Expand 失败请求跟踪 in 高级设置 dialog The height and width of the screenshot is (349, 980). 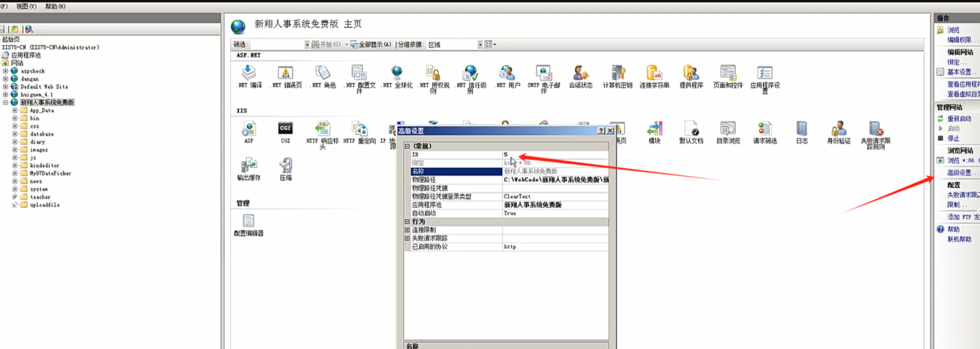(407, 238)
